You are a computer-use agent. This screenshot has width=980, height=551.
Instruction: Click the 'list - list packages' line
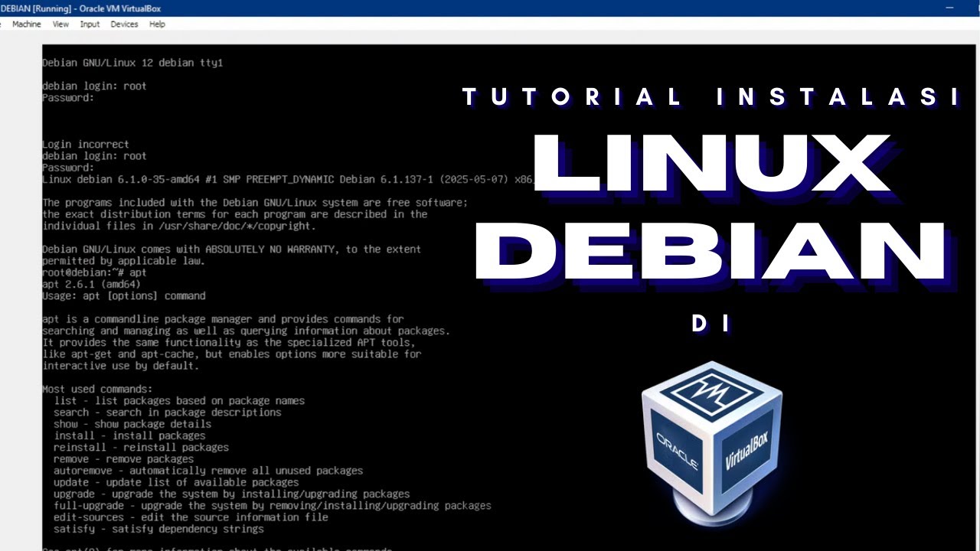pyautogui.click(x=179, y=400)
